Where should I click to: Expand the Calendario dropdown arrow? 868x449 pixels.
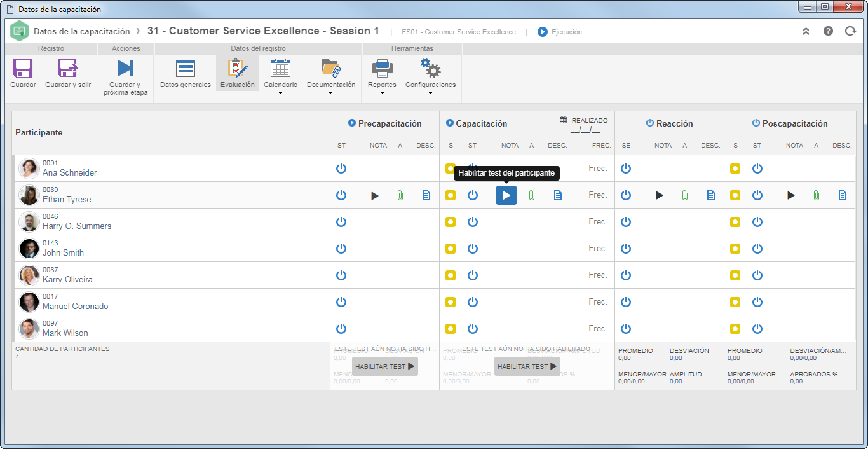coord(280,93)
